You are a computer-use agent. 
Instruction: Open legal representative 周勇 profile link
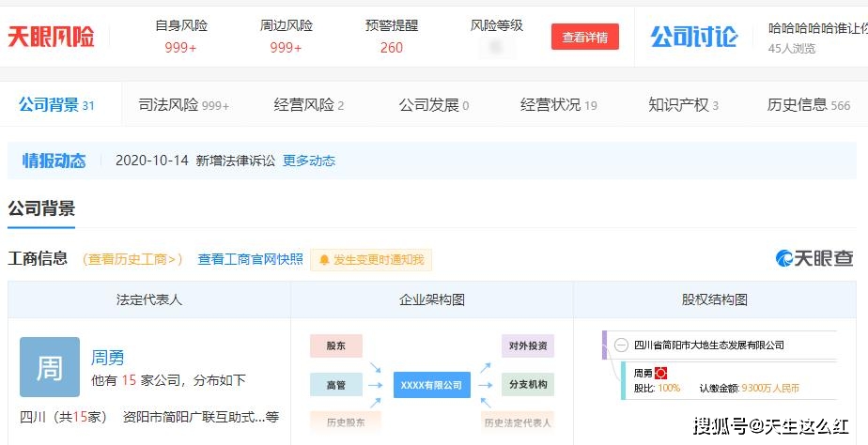107,358
